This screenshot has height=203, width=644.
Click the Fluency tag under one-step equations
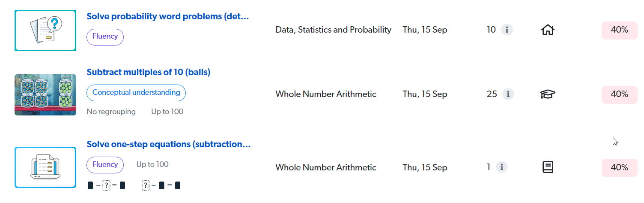(x=105, y=165)
